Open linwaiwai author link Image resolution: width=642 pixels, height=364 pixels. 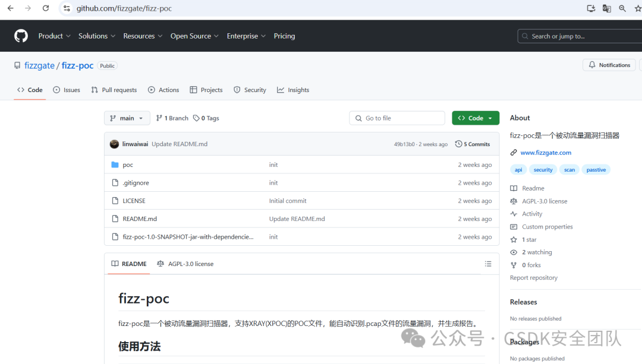[x=135, y=144]
